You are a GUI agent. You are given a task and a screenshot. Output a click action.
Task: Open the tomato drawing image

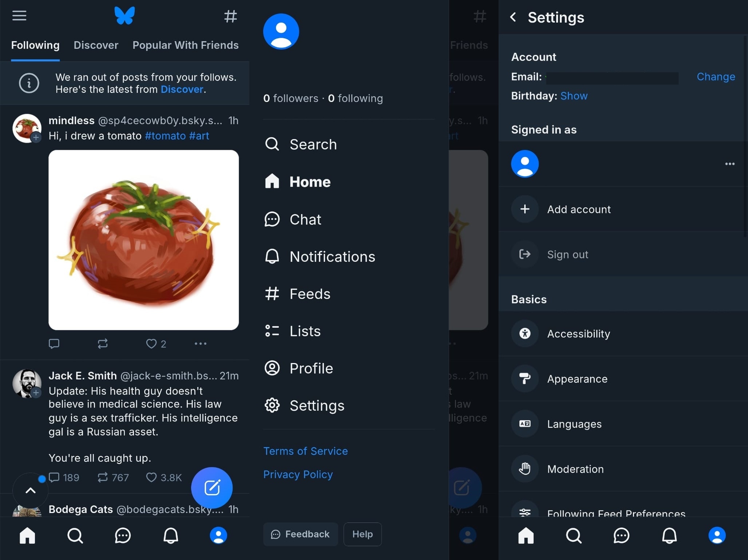[144, 240]
